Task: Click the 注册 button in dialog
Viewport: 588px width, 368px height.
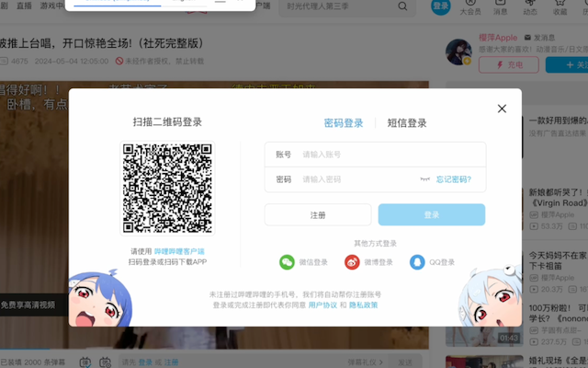Action: 318,214
